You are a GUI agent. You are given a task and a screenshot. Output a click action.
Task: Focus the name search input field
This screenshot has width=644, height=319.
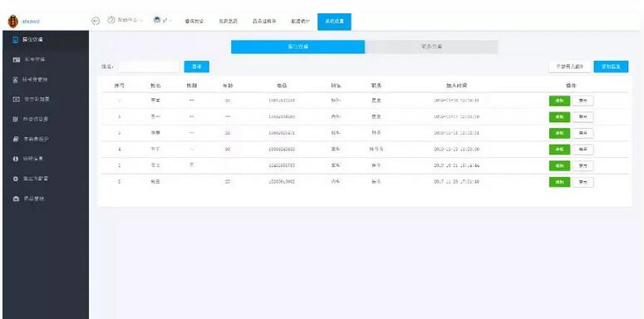(x=148, y=66)
